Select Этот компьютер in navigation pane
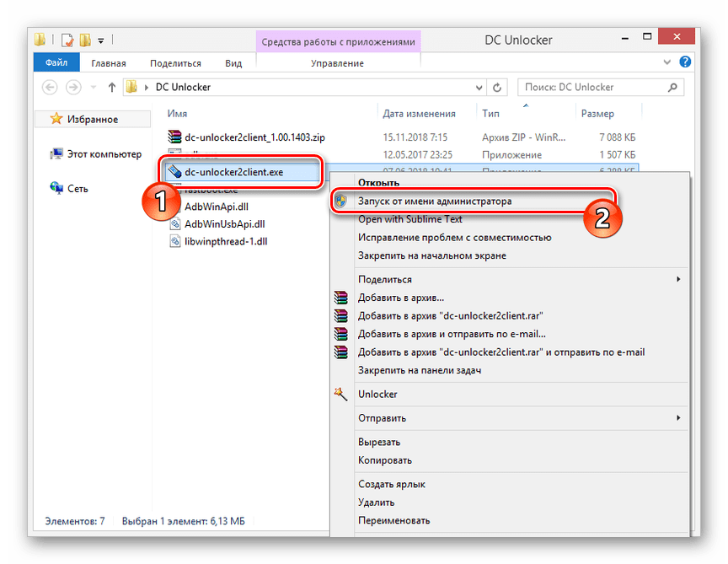Screen dimensions: 728x564 [104, 154]
